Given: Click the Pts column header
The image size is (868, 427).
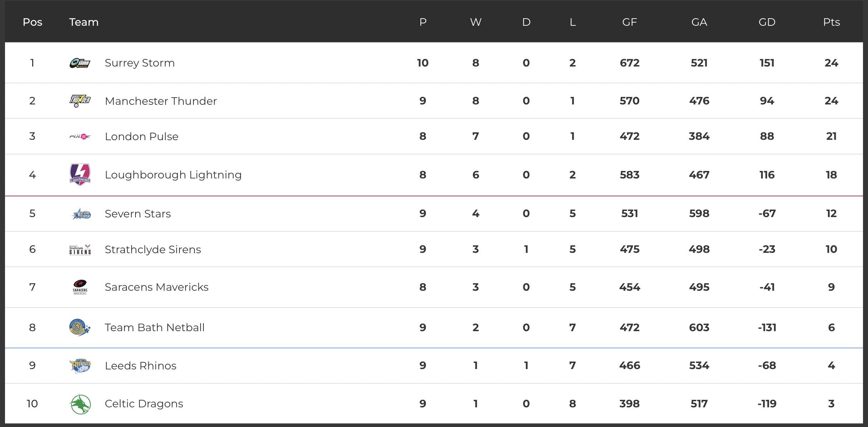Looking at the screenshot, I should [x=831, y=22].
